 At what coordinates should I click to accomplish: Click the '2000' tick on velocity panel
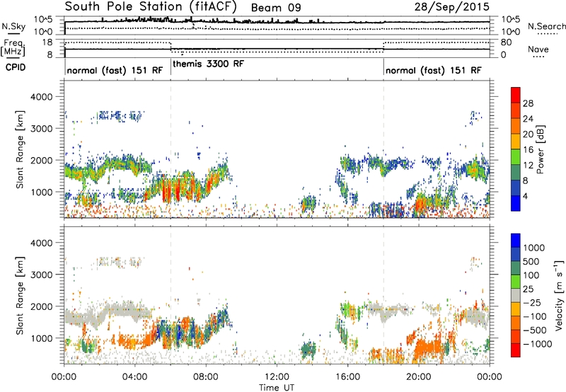click(x=41, y=306)
